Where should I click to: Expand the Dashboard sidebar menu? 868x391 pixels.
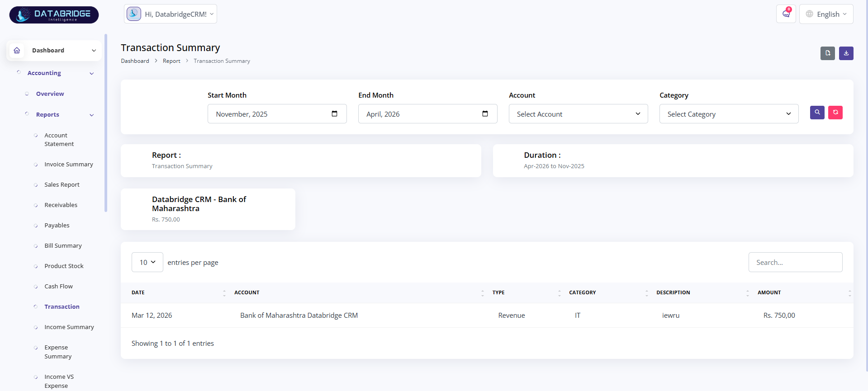coord(54,50)
